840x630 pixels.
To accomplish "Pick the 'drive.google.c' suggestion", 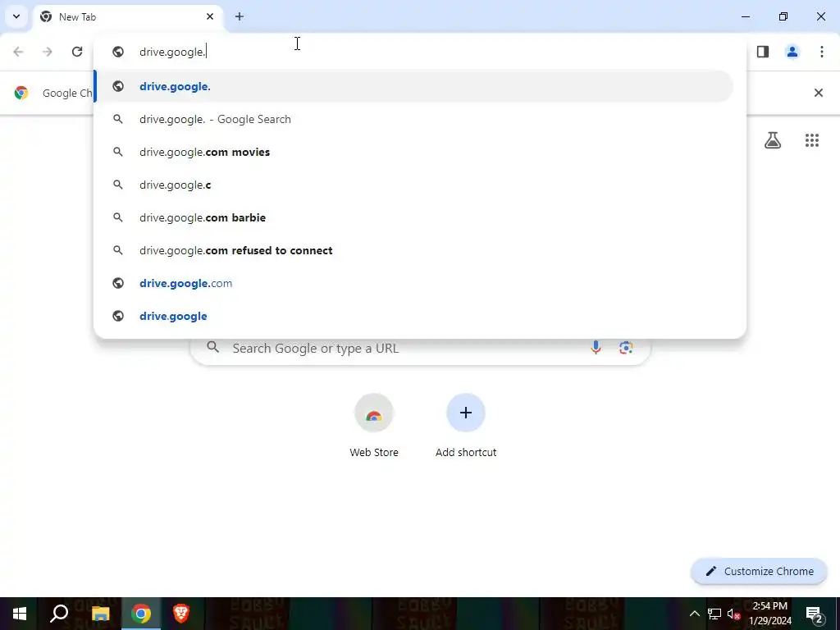I will coord(413,185).
